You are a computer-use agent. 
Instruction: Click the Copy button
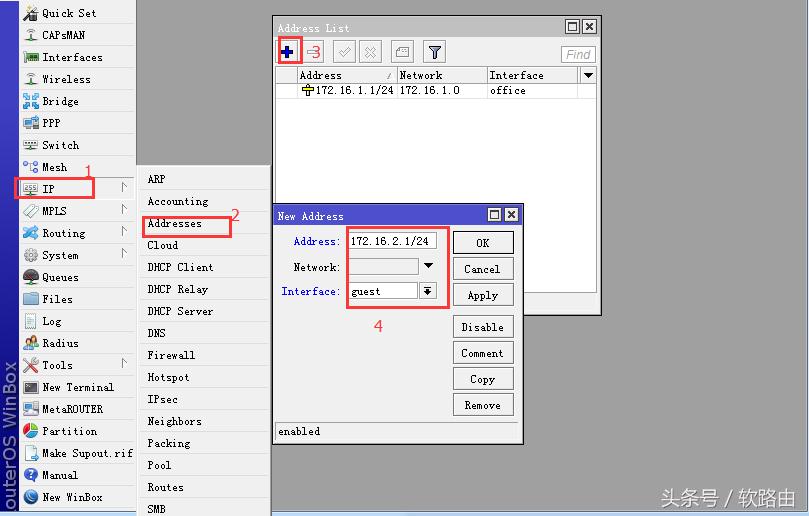point(483,379)
